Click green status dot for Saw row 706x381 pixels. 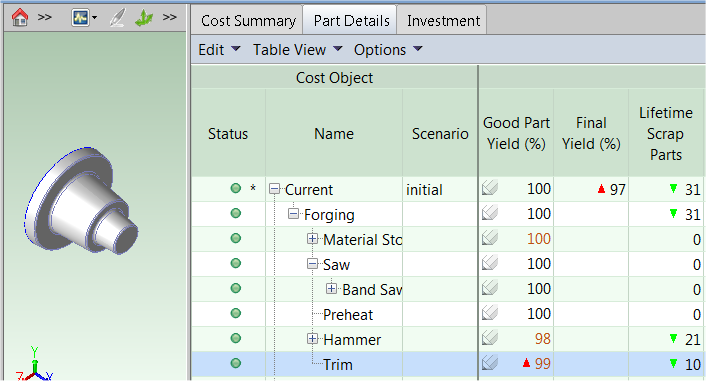click(x=235, y=263)
